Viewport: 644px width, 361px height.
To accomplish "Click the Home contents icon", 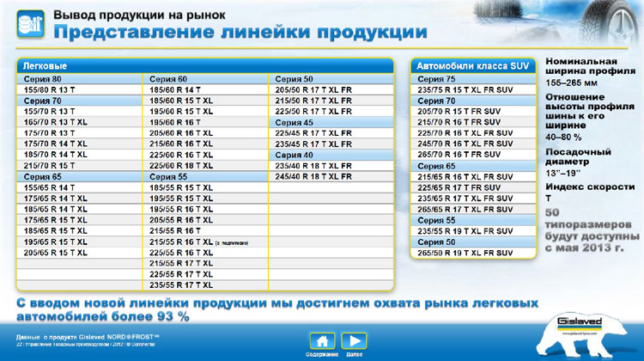I will [x=322, y=341].
